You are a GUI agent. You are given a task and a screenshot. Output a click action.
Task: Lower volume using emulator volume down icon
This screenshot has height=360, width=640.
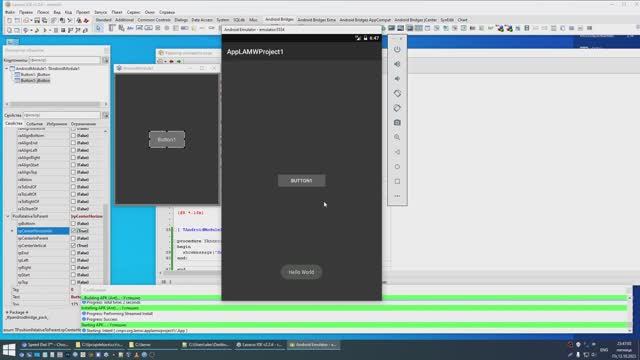[x=397, y=79]
